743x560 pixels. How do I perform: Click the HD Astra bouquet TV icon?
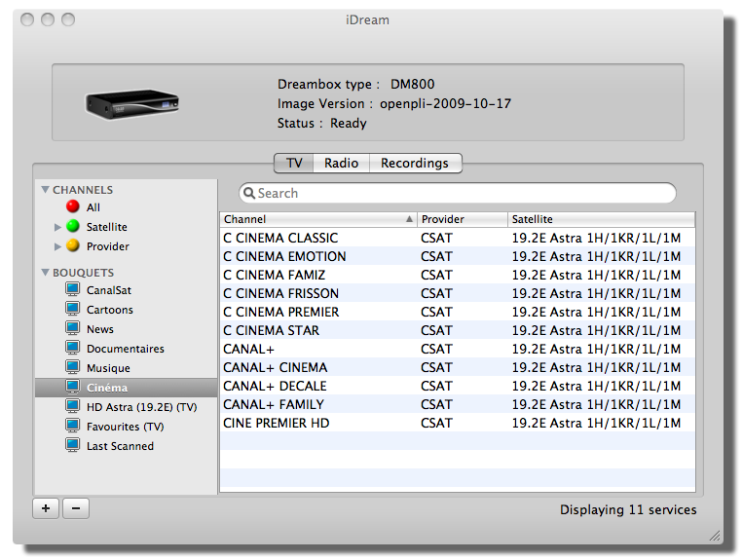(72, 406)
